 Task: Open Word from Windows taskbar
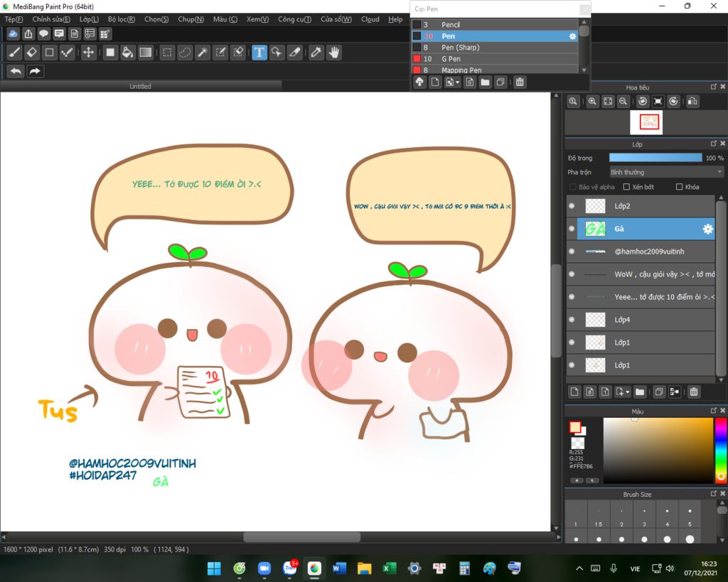tap(339, 568)
